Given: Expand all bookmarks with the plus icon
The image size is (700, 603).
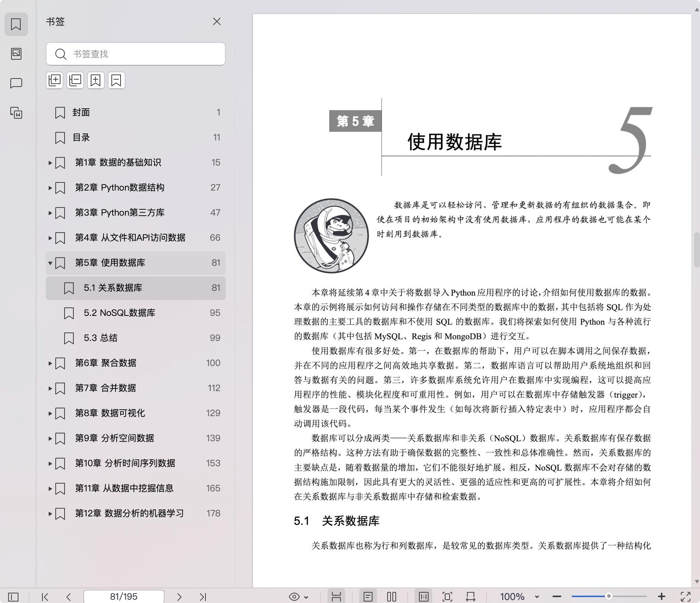Looking at the screenshot, I should click(x=55, y=80).
